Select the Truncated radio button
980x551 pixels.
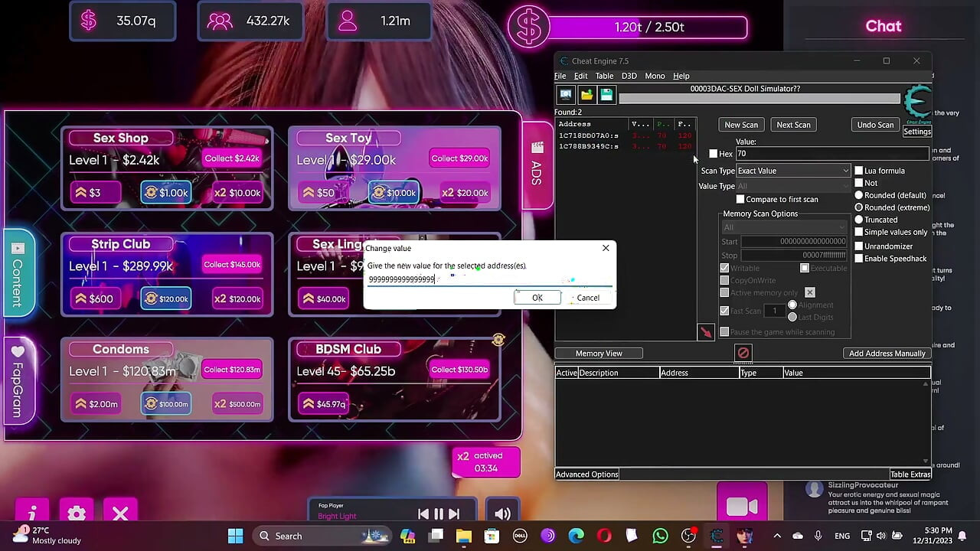point(859,220)
